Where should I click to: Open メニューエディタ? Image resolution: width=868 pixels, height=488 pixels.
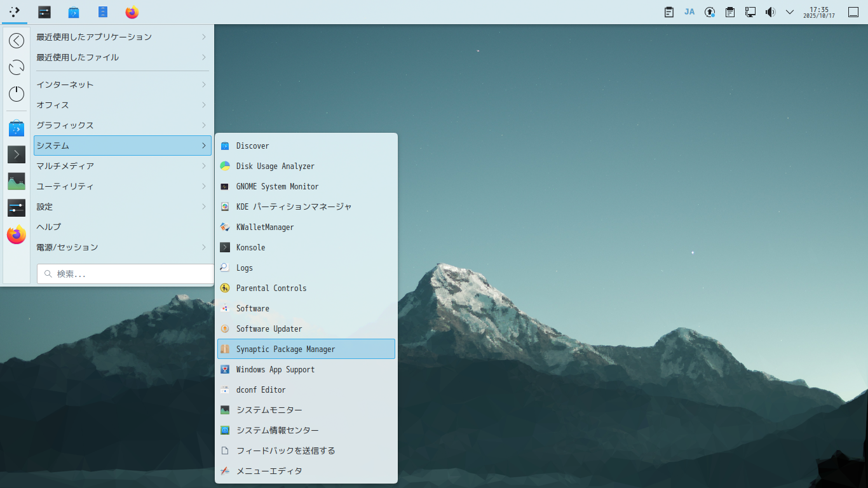[306, 471]
